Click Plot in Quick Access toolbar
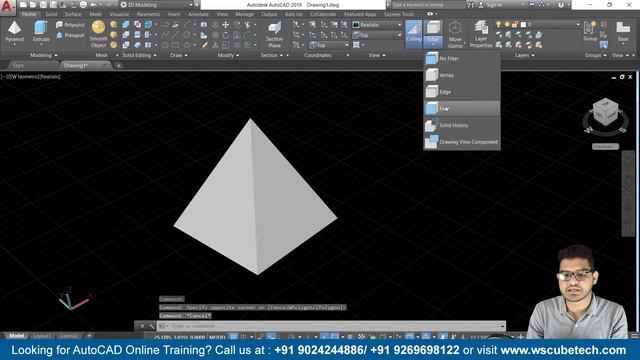Viewport: 640px width, 360px height. pos(83,5)
